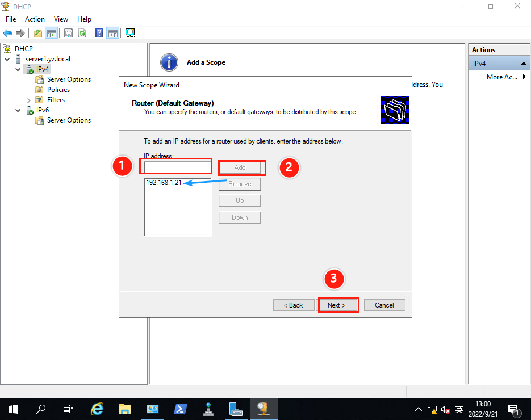Select Policies in the tree
Screen dimensions: 531x420
click(58, 89)
